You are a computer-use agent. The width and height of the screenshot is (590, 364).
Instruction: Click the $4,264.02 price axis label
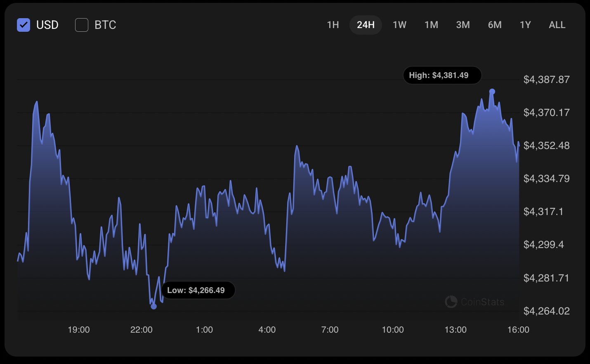[546, 311]
